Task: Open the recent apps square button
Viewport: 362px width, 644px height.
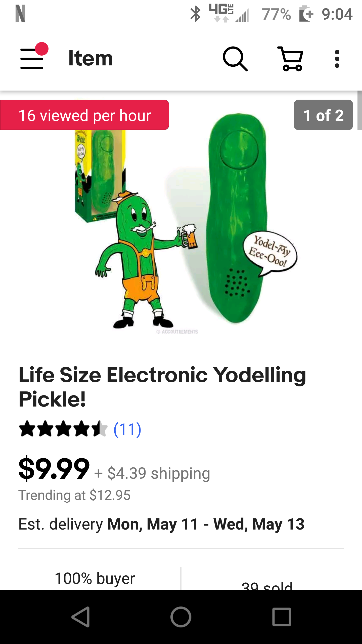Action: pyautogui.click(x=282, y=617)
